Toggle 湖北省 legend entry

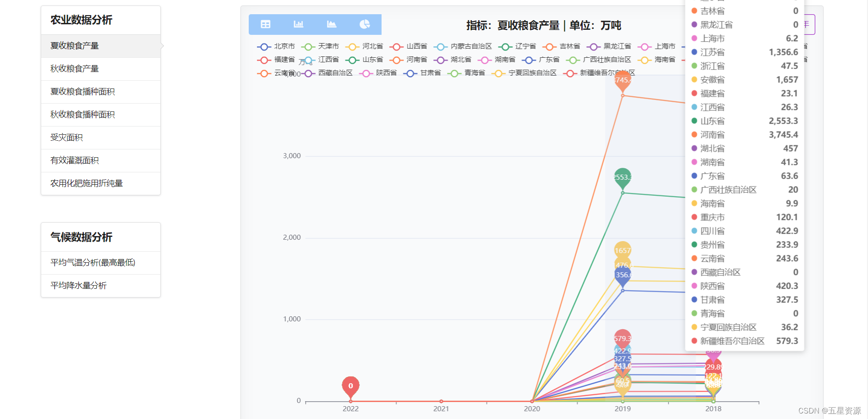pyautogui.click(x=452, y=60)
